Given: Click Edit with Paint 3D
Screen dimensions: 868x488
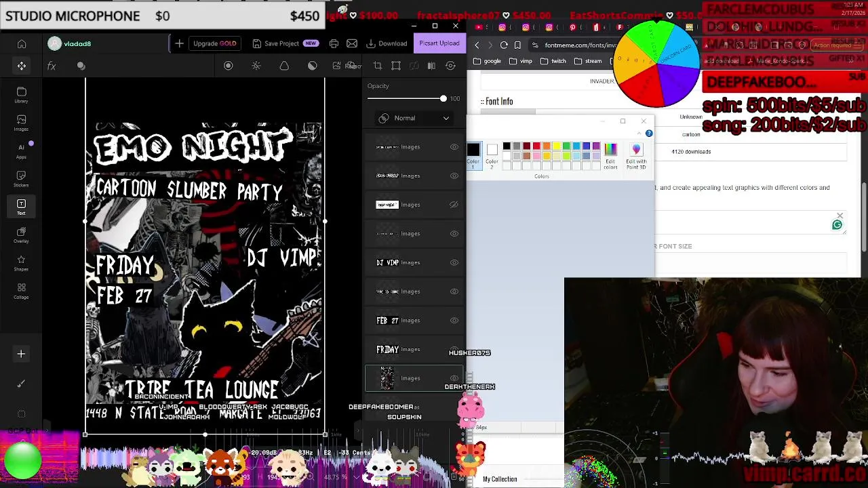Looking at the screenshot, I should [636, 156].
